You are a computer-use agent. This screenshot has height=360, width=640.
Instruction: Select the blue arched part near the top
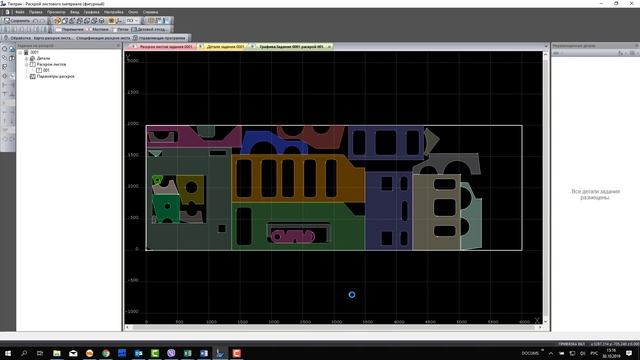(x=274, y=142)
